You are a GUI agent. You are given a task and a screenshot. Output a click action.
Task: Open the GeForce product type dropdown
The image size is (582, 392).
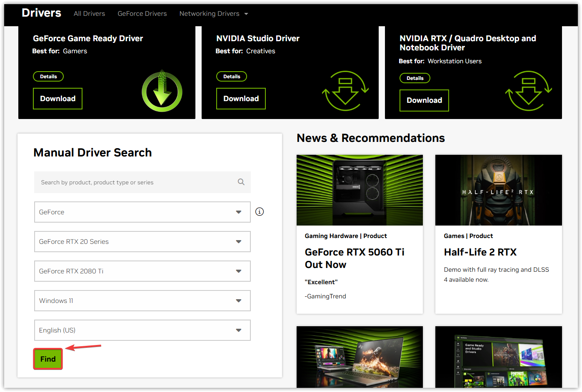tap(142, 212)
